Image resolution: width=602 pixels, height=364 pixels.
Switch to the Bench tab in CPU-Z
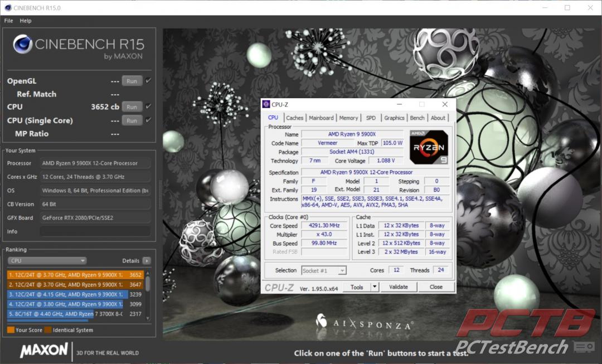coord(417,118)
